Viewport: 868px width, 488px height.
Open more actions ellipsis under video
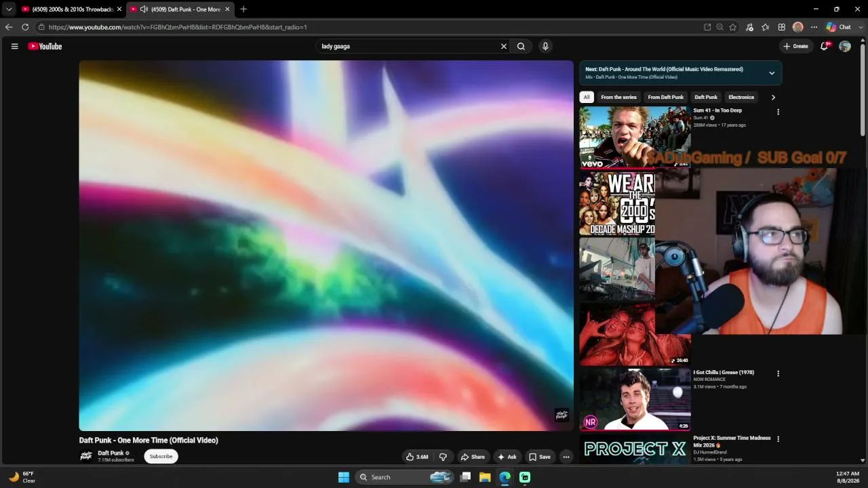(x=566, y=457)
